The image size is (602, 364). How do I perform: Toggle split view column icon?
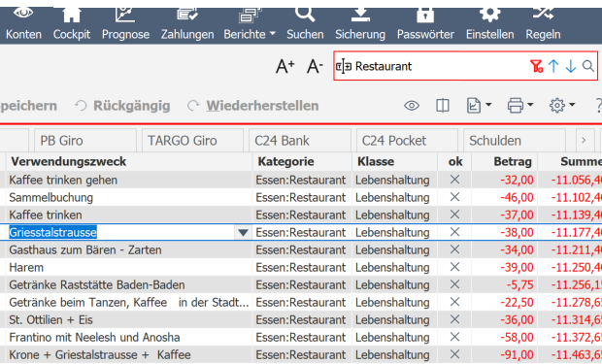(443, 105)
